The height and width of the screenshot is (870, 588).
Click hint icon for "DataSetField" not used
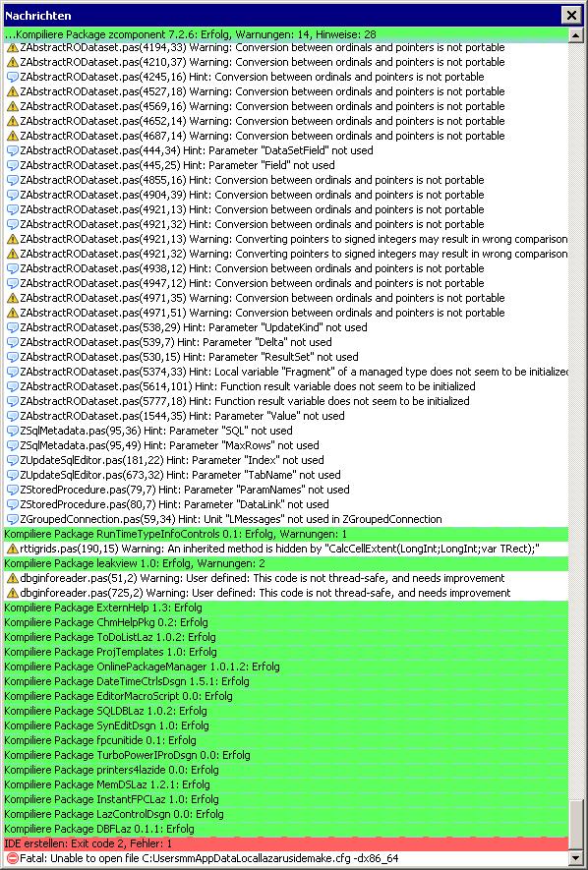(13, 150)
